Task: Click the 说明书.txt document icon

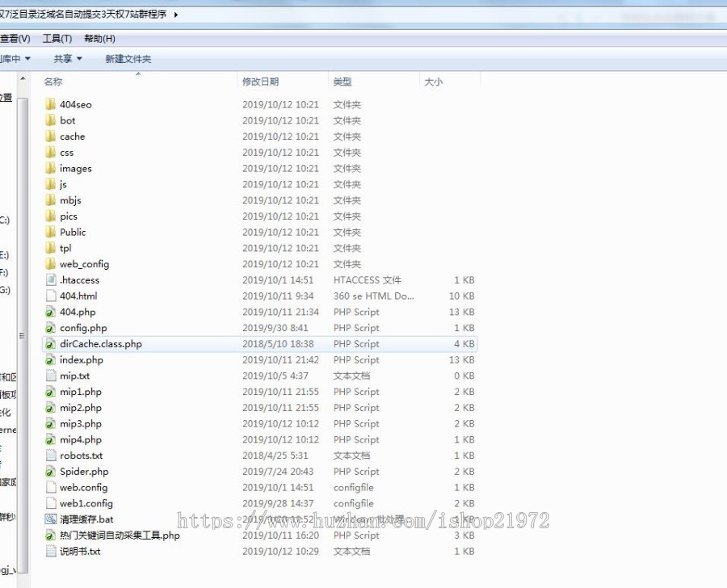Action: (x=51, y=552)
